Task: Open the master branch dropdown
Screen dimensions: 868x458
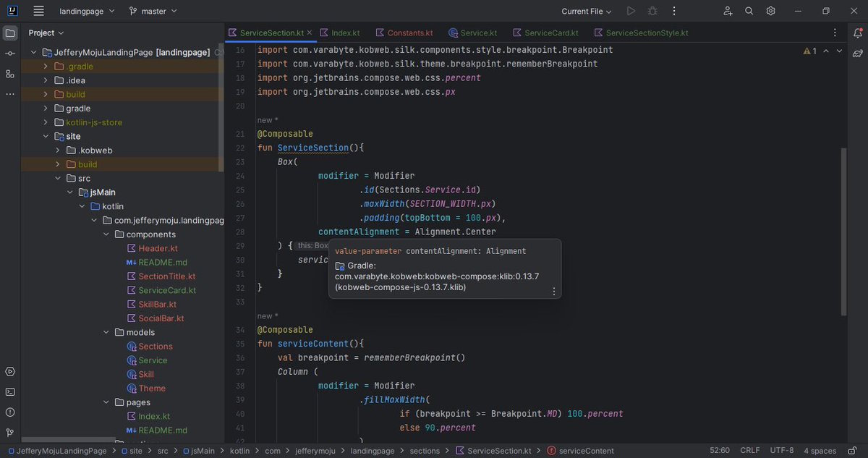Action: [153, 11]
